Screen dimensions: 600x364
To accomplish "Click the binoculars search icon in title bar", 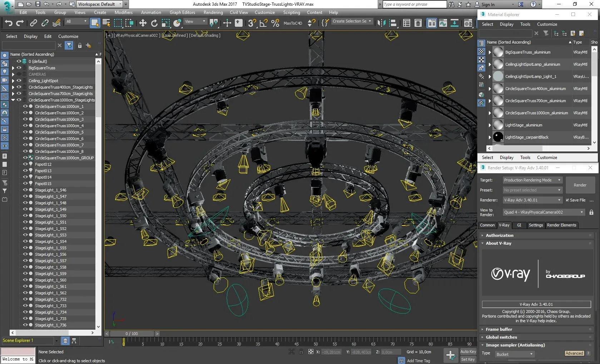I will click(451, 4).
